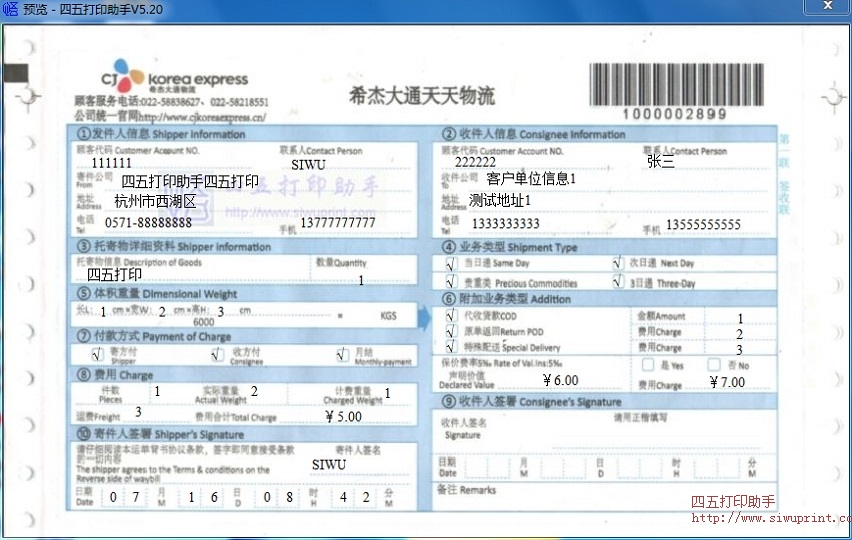Screen dimensions: 852x540
Task: Click the circled 1 Shipper Information header icon
Action: pyautogui.click(x=84, y=134)
